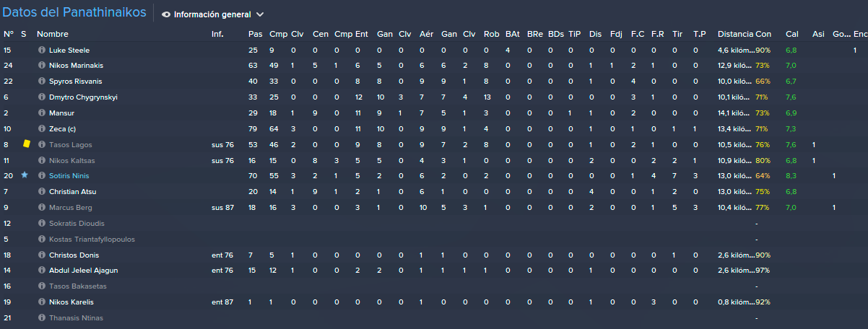Open info icon for Luke Steele
The image size is (868, 329).
coord(41,51)
